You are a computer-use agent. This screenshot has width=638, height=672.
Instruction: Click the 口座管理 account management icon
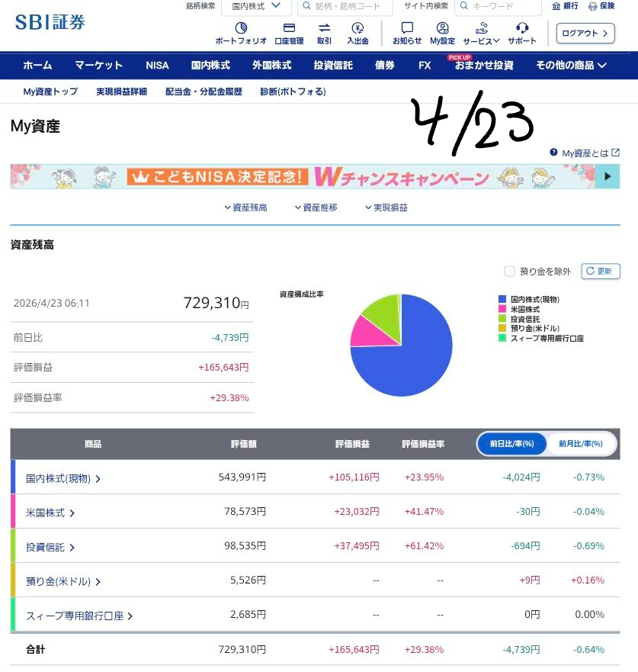289,29
